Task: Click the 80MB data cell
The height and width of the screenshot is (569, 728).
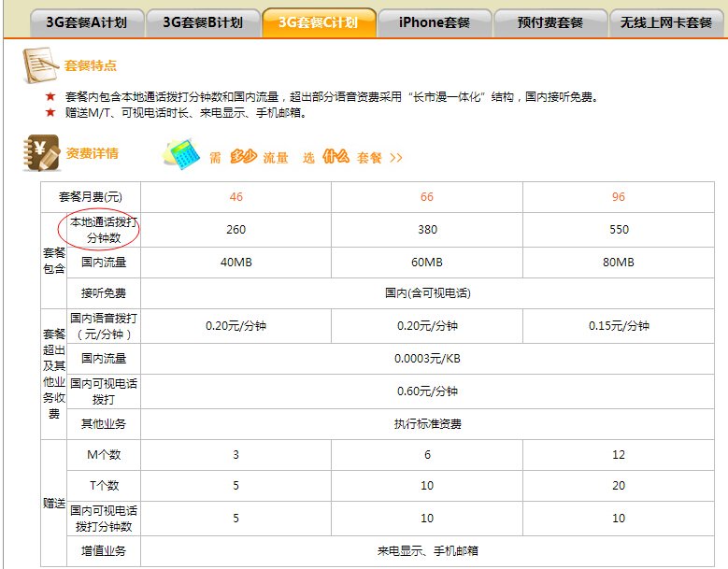Action: point(619,263)
